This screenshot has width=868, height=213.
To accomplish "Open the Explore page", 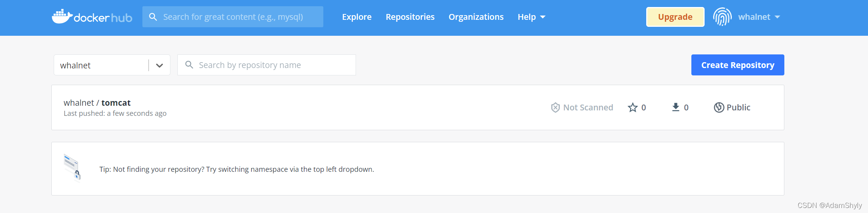I will tap(357, 17).
